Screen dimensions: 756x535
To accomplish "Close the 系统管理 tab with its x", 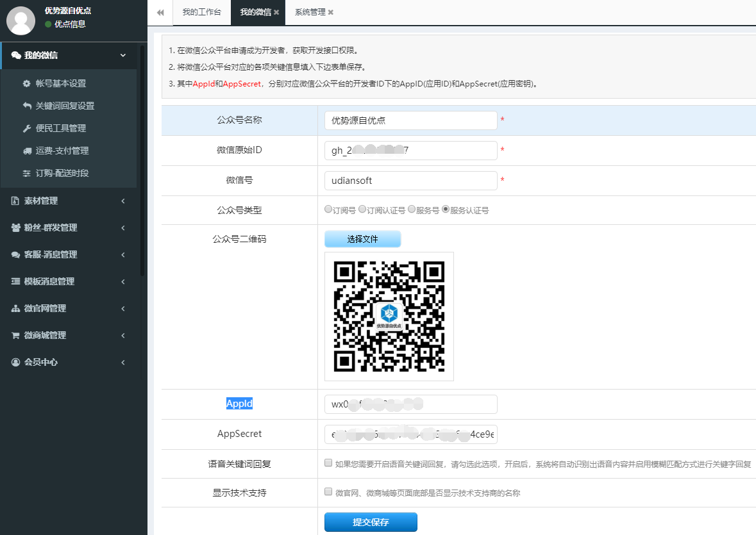I will click(331, 13).
